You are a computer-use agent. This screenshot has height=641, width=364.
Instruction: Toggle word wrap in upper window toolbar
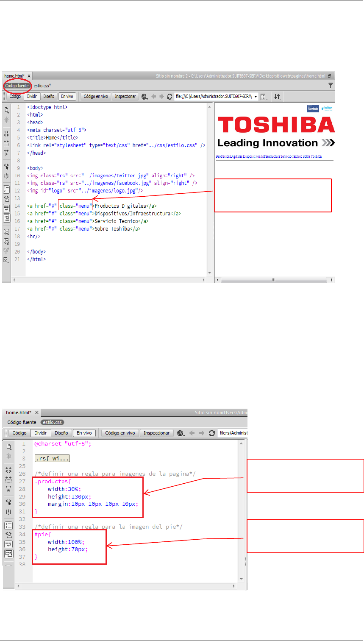6,208
